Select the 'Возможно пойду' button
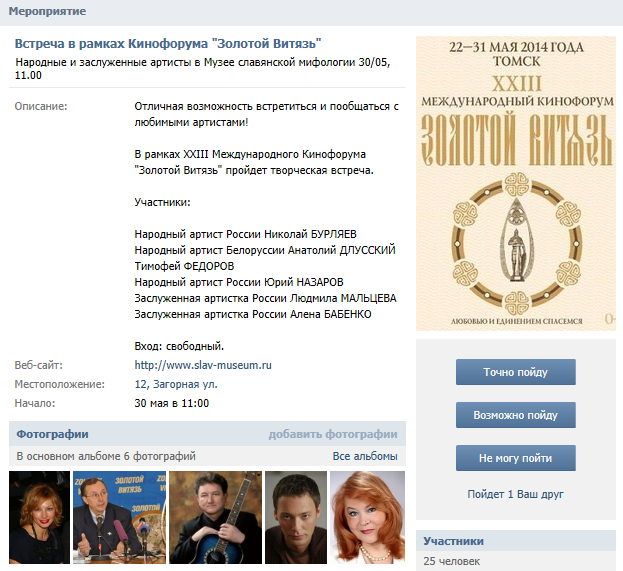 (515, 415)
